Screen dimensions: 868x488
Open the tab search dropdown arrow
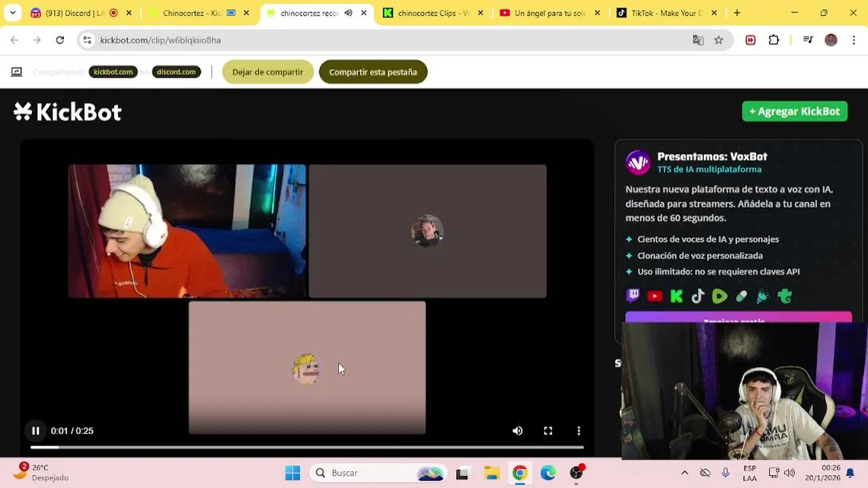coord(12,13)
